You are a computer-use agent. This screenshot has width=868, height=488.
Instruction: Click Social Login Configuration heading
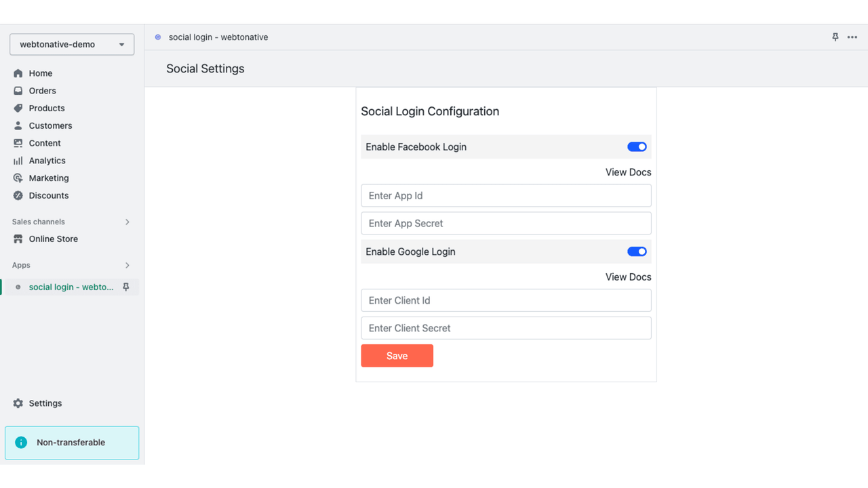click(430, 112)
